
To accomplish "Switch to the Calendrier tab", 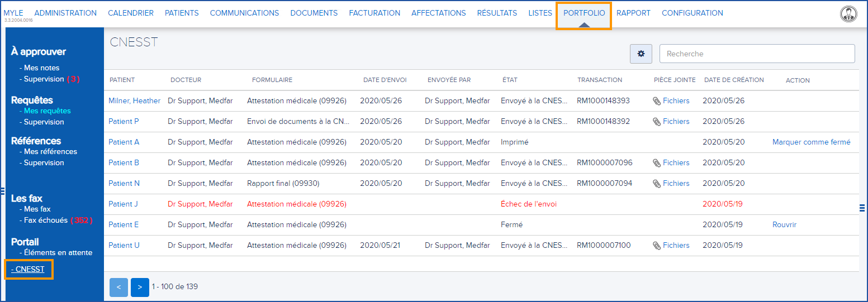I will click(131, 13).
